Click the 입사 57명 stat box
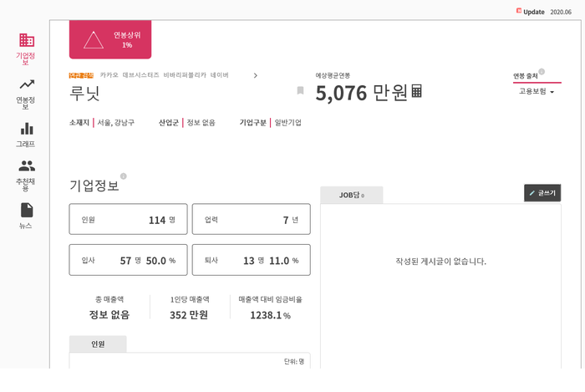 coord(128,260)
